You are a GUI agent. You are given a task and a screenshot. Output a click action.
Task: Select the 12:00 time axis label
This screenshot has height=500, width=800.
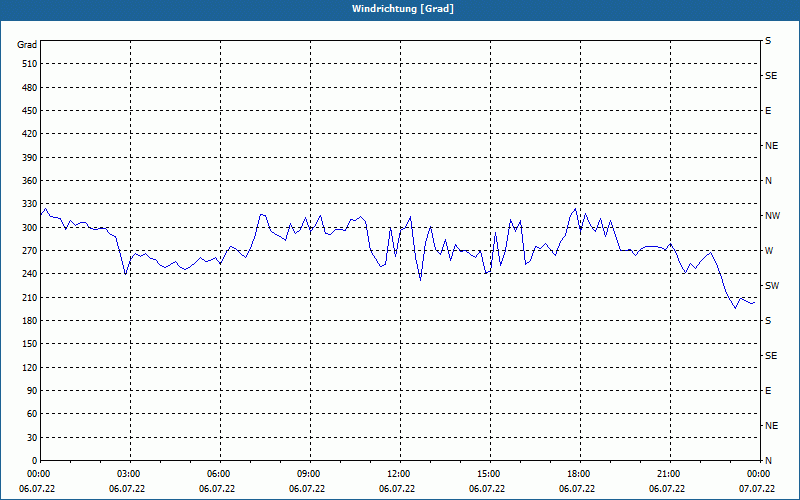[398, 473]
